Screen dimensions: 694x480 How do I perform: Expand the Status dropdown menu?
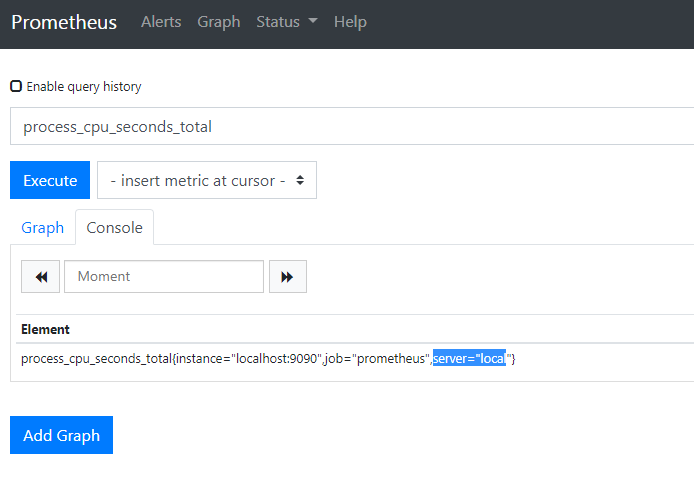[x=287, y=22]
